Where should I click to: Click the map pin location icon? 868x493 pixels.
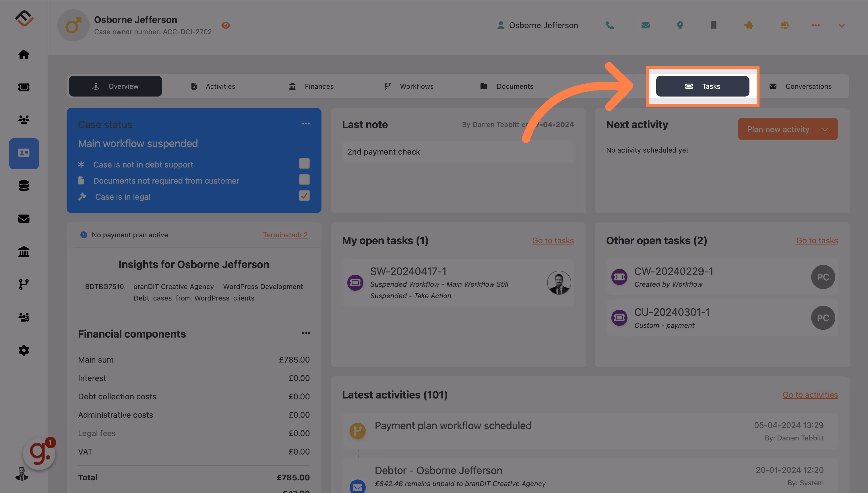680,25
